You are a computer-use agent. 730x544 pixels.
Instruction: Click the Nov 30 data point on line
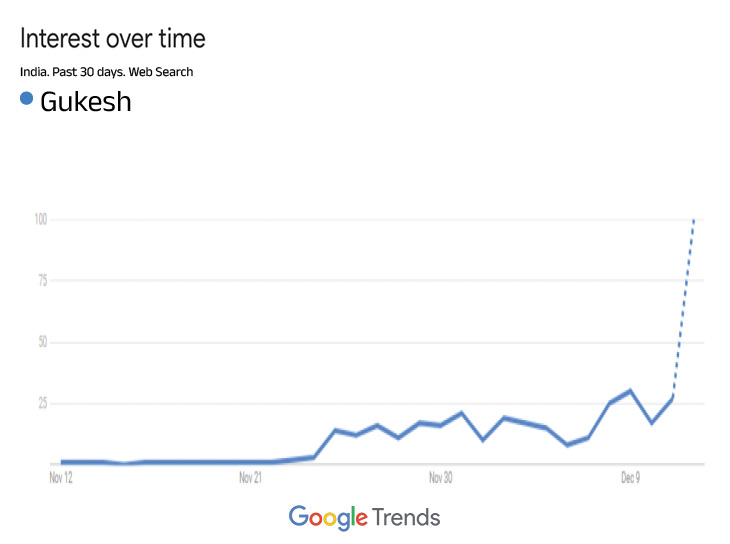pyautogui.click(x=440, y=425)
